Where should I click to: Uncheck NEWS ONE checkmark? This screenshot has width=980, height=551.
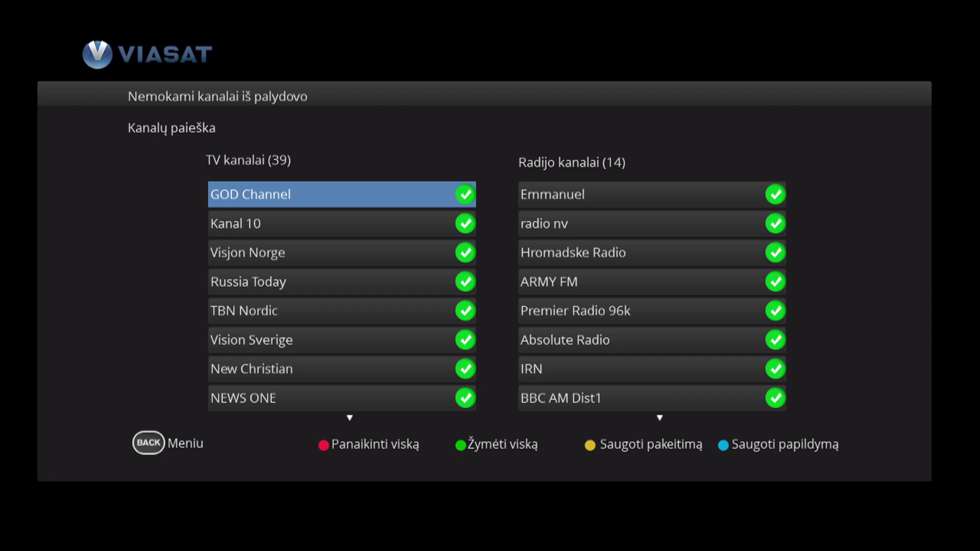[465, 398]
